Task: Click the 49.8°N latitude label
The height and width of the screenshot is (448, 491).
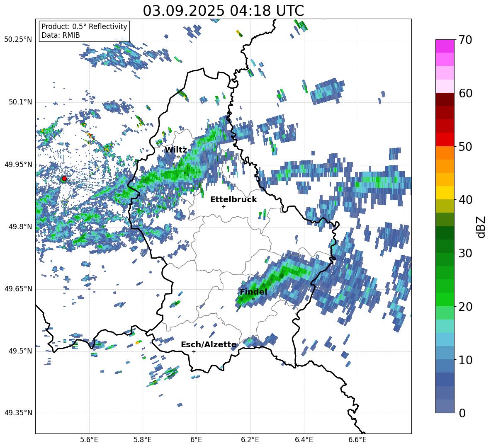Action: coord(20,226)
